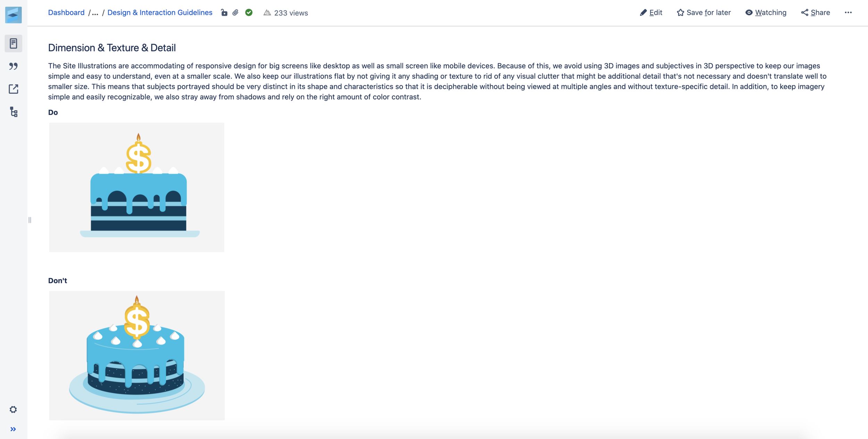Viewport: 868px width, 439px height.
Task: Click the Edit button in toolbar
Action: (x=651, y=12)
